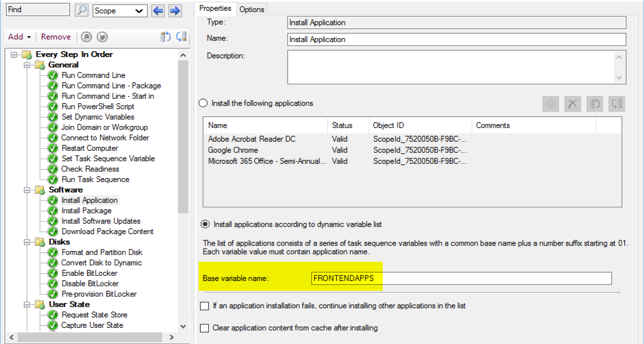644x344 pixels.
Task: Click the blue back arrow icon
Action: click(158, 11)
